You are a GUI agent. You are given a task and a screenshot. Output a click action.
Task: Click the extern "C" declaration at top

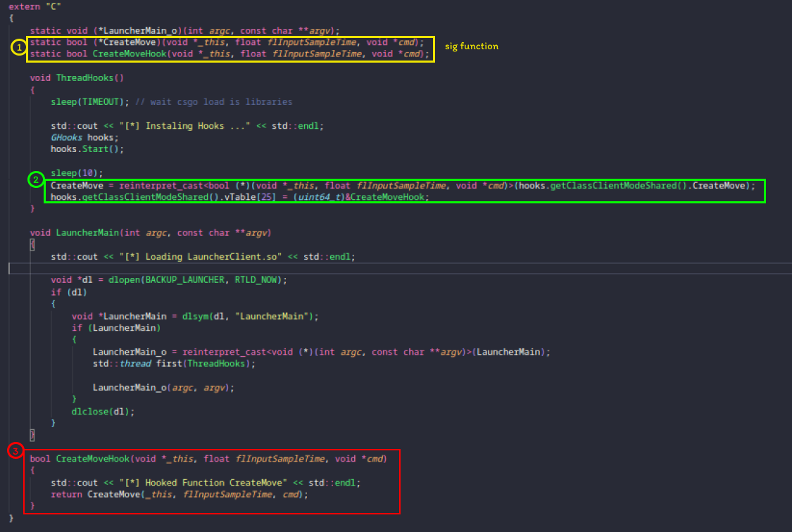click(34, 6)
